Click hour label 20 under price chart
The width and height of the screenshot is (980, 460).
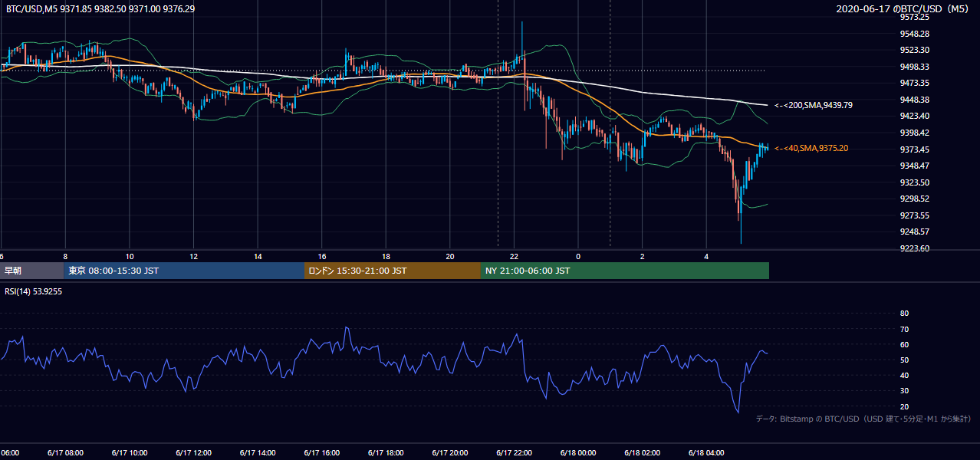click(x=450, y=257)
